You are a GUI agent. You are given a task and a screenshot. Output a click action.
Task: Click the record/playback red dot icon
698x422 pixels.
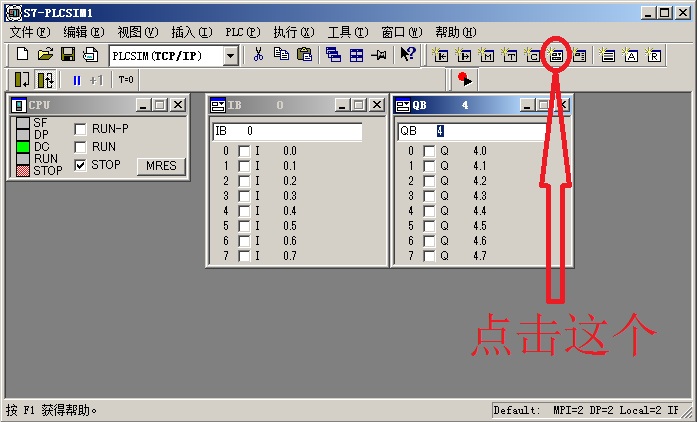coord(464,80)
